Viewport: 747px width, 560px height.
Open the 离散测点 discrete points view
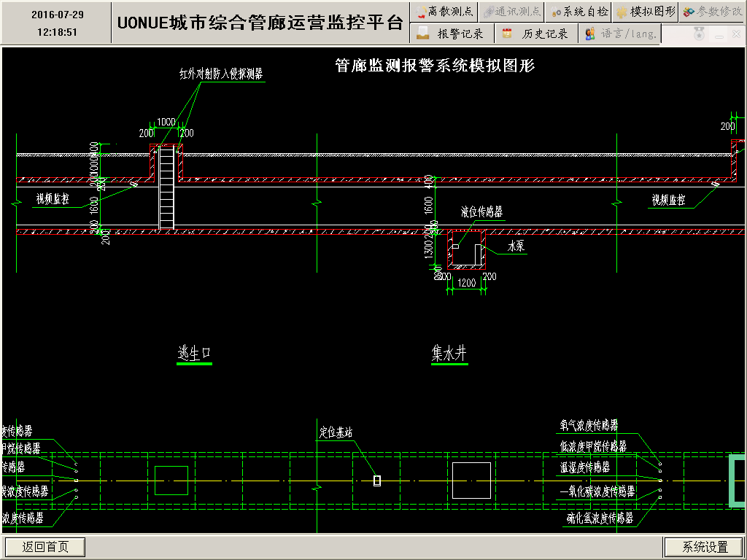click(444, 12)
